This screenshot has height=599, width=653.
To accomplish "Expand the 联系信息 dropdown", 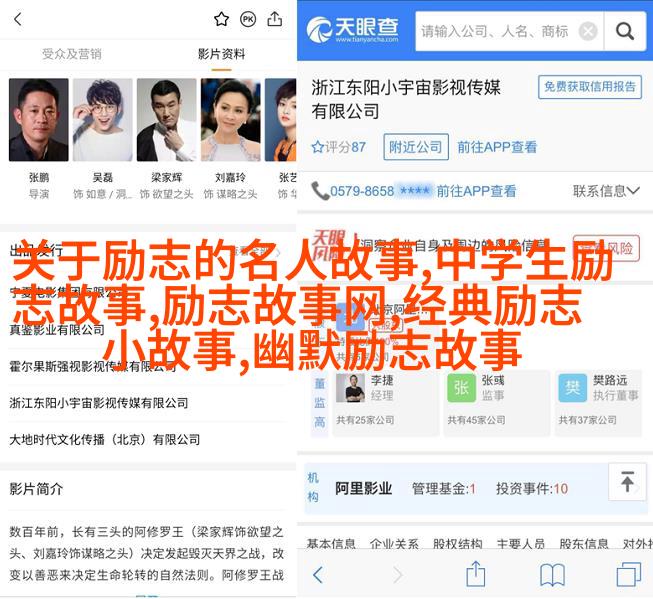I will pos(606,191).
